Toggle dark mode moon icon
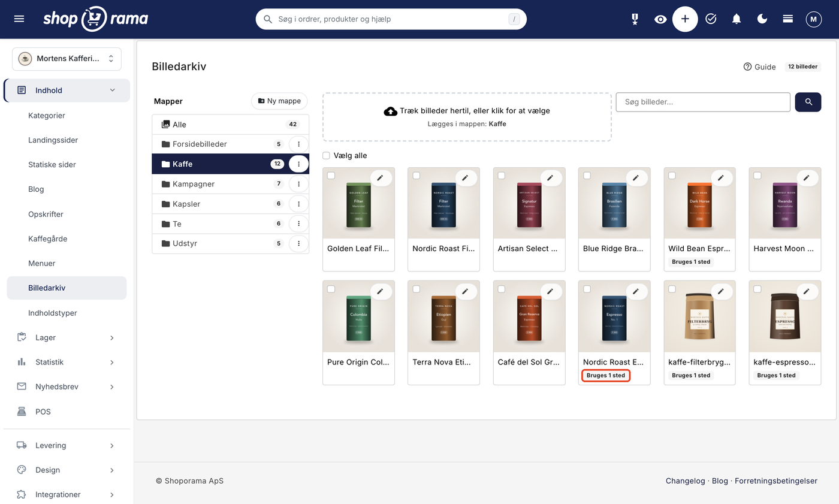This screenshot has width=839, height=504. pyautogui.click(x=762, y=19)
